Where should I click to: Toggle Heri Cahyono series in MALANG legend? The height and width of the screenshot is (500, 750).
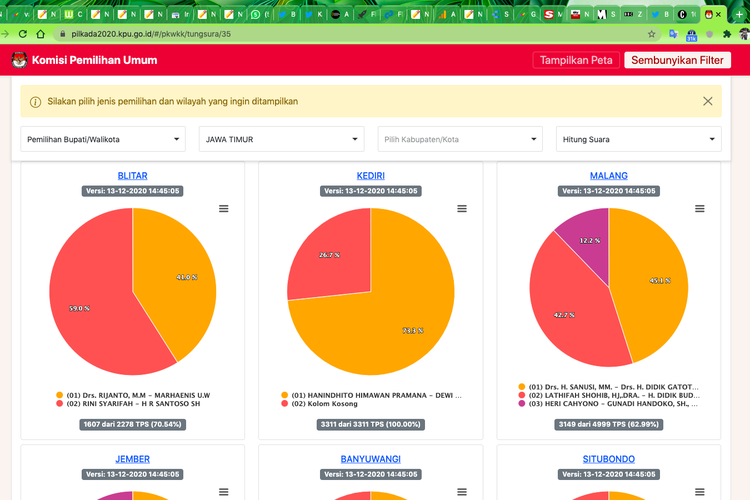click(612, 405)
